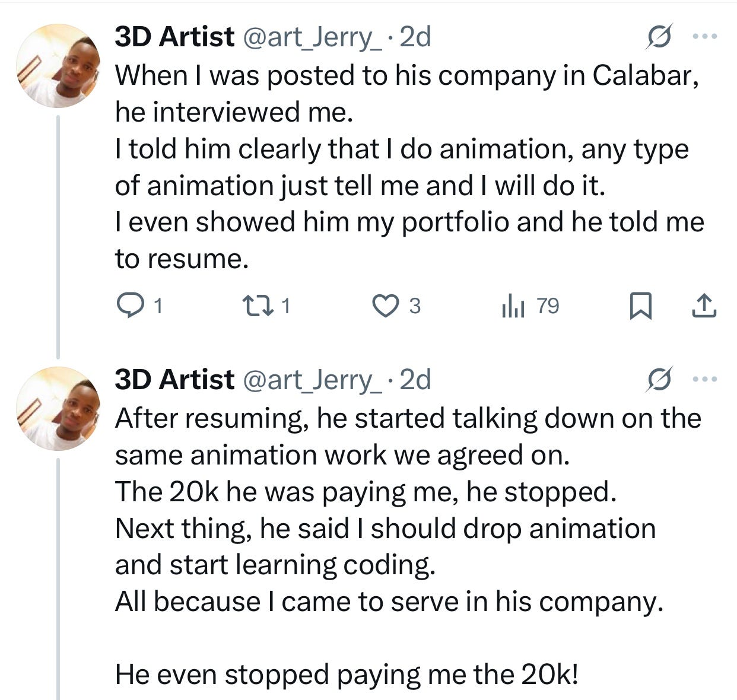Share the Calabar interview tweet
737x700 pixels.
tap(704, 306)
